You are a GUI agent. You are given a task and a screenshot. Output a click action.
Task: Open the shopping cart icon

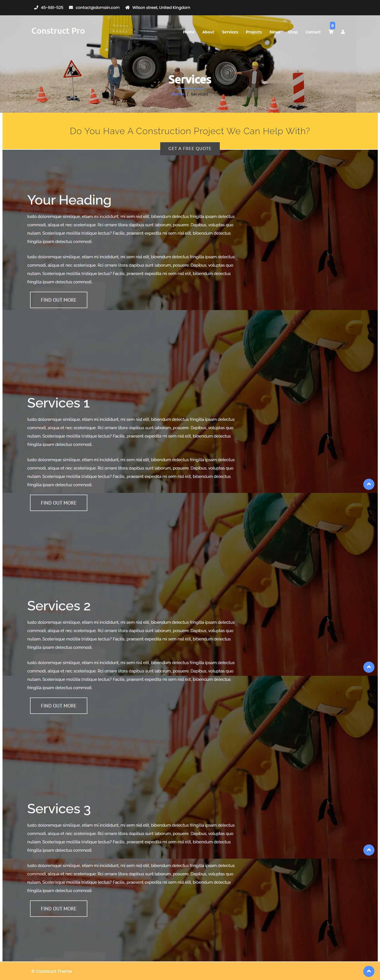(331, 32)
